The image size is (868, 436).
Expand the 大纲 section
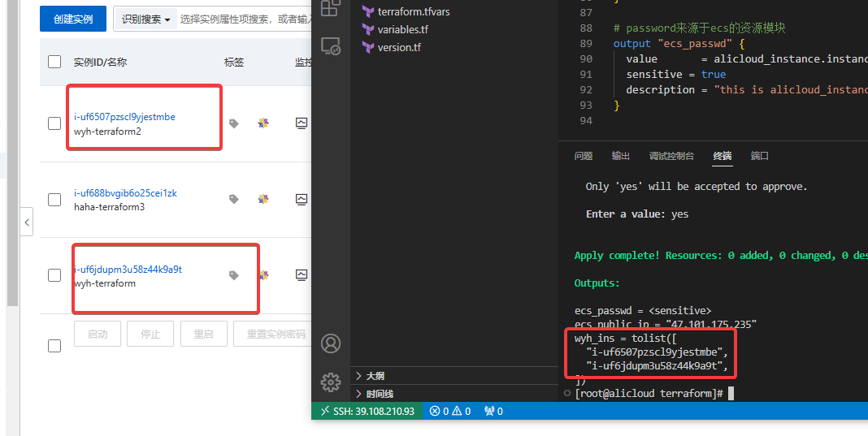454,376
